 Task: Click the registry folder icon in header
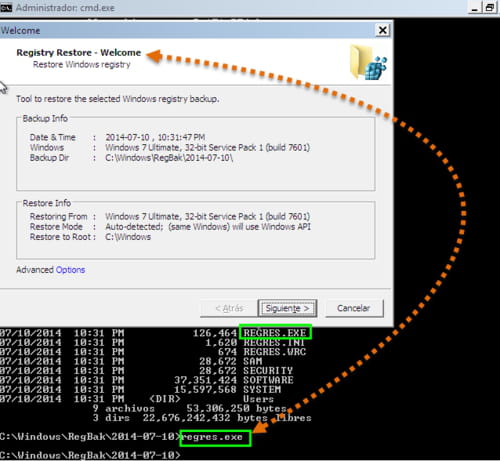pos(368,62)
